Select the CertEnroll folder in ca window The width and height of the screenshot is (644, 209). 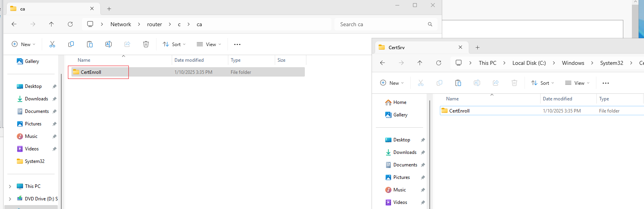point(91,72)
